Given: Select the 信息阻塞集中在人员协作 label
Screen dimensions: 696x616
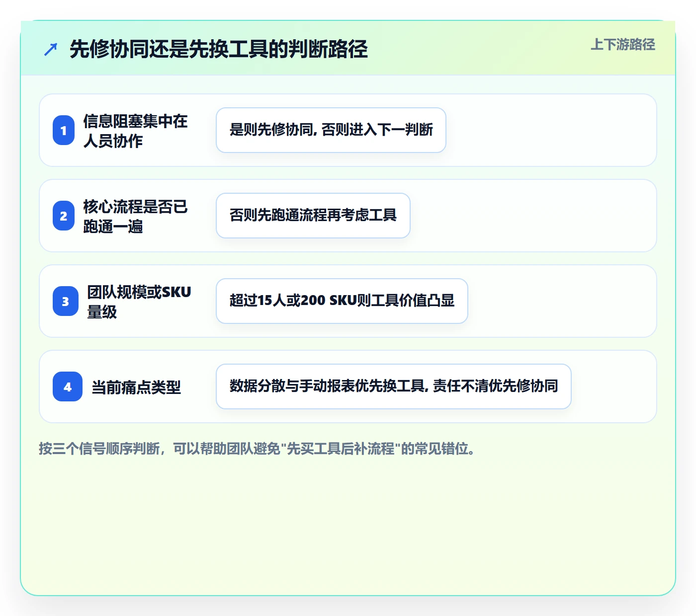Looking at the screenshot, I should click(135, 131).
